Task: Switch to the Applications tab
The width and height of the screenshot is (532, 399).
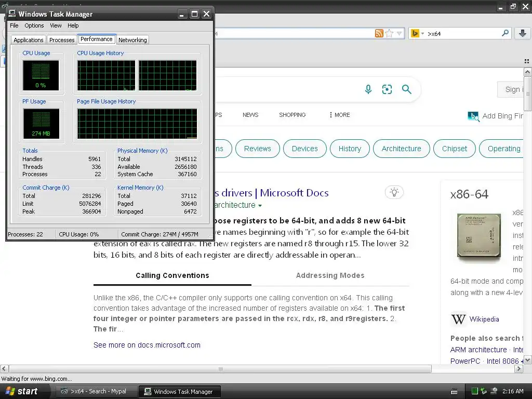Action: [29, 40]
